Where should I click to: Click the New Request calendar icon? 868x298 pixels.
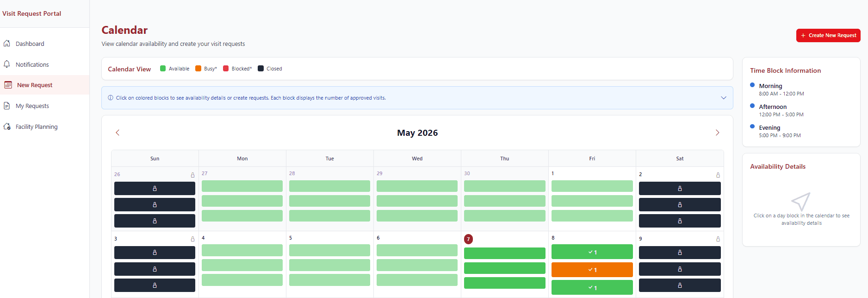(x=8, y=85)
